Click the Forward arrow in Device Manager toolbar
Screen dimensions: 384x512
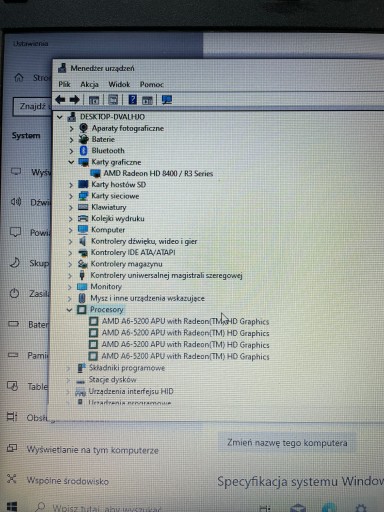(74, 99)
